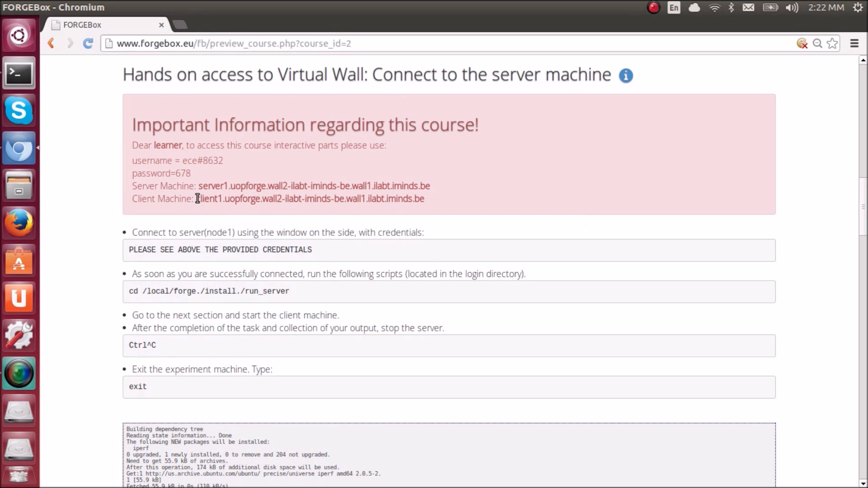868x488 pixels.
Task: Open Ubuntu Software Center icon
Action: tap(19, 260)
